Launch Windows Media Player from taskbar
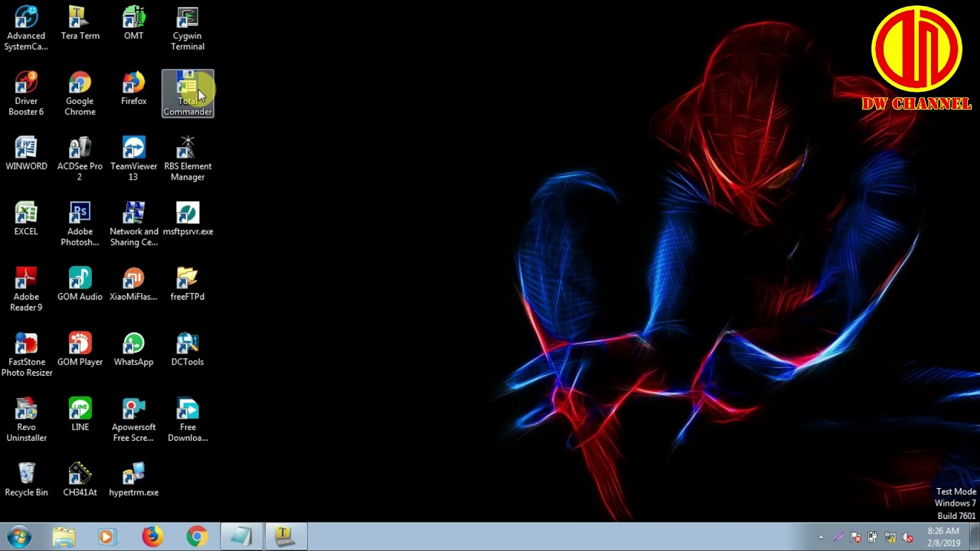The width and height of the screenshot is (980, 551). (106, 536)
